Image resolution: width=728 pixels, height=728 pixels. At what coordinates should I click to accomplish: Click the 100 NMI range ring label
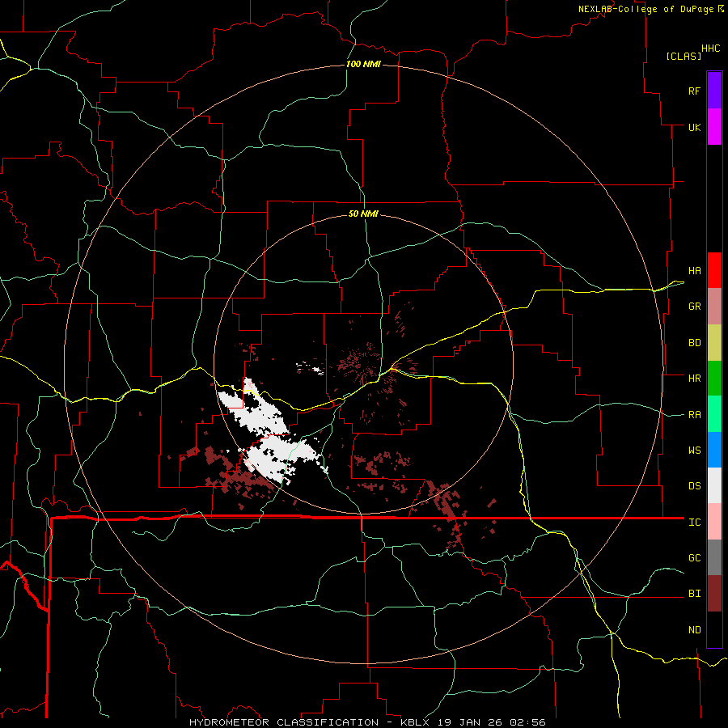pos(363,64)
